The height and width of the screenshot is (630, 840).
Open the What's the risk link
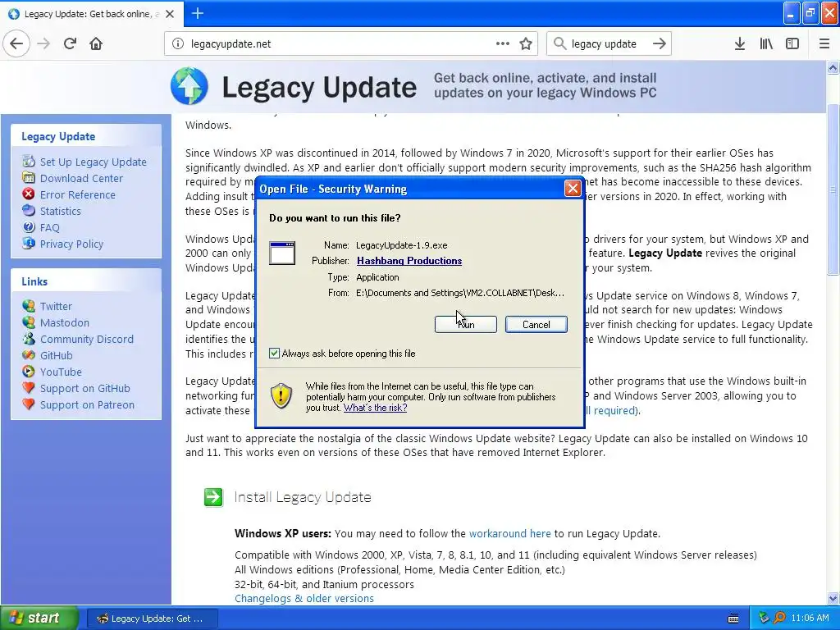tap(375, 408)
